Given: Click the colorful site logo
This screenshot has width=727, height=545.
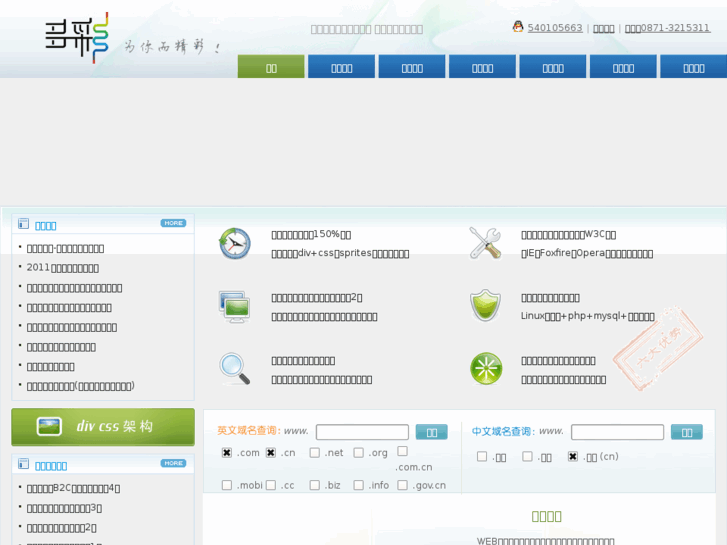Looking at the screenshot, I should pos(77,38).
